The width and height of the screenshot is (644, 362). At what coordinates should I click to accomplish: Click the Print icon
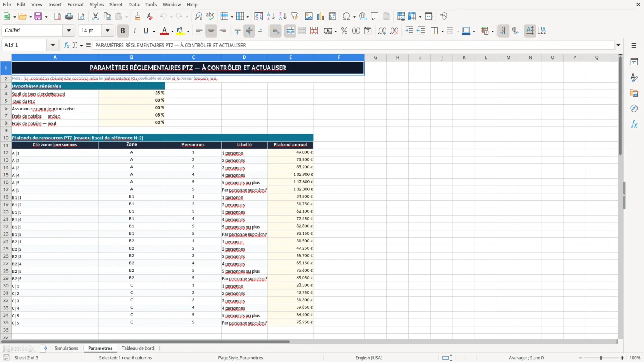tap(69, 17)
